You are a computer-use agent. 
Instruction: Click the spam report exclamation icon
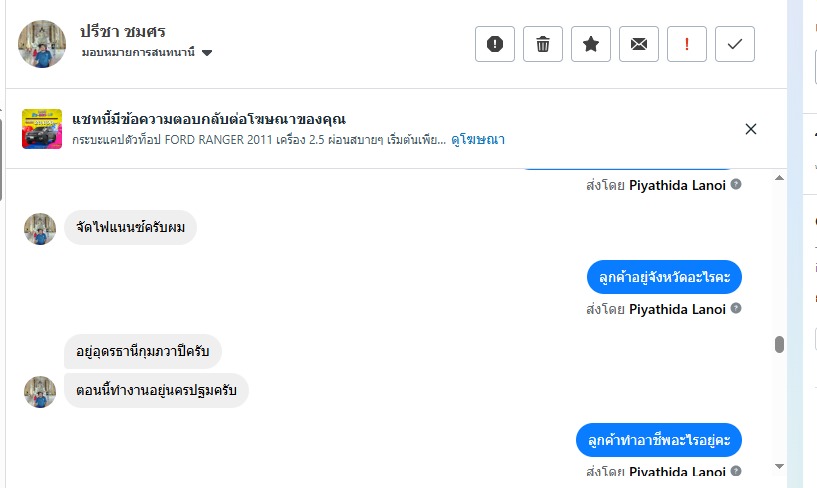click(x=495, y=44)
